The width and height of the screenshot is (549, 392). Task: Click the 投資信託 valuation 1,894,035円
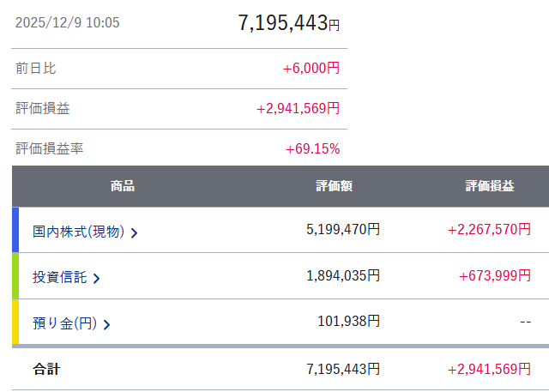(343, 276)
